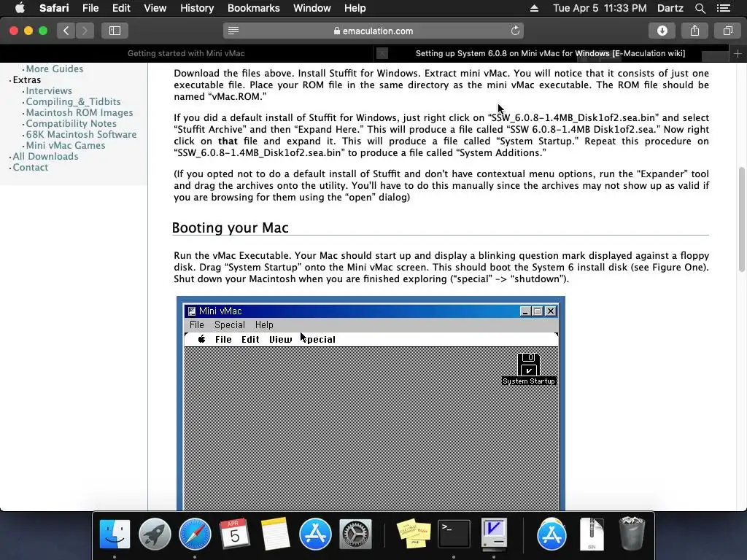Open the Interviews link
747x560 pixels.
[x=49, y=90]
